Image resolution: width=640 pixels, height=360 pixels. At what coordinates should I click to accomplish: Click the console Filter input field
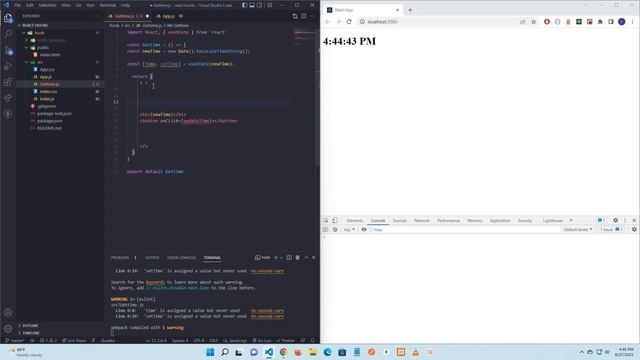point(465,230)
